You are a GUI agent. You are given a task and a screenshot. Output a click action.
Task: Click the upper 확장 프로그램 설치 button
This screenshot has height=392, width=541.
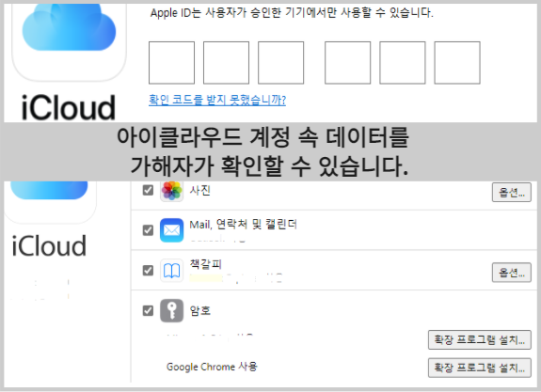tap(480, 340)
